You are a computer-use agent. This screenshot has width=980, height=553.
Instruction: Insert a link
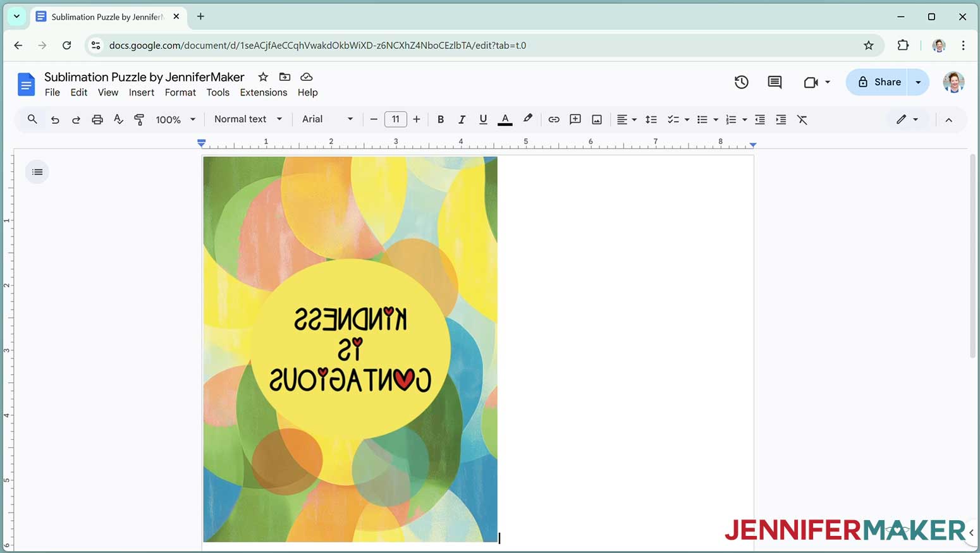click(x=554, y=119)
